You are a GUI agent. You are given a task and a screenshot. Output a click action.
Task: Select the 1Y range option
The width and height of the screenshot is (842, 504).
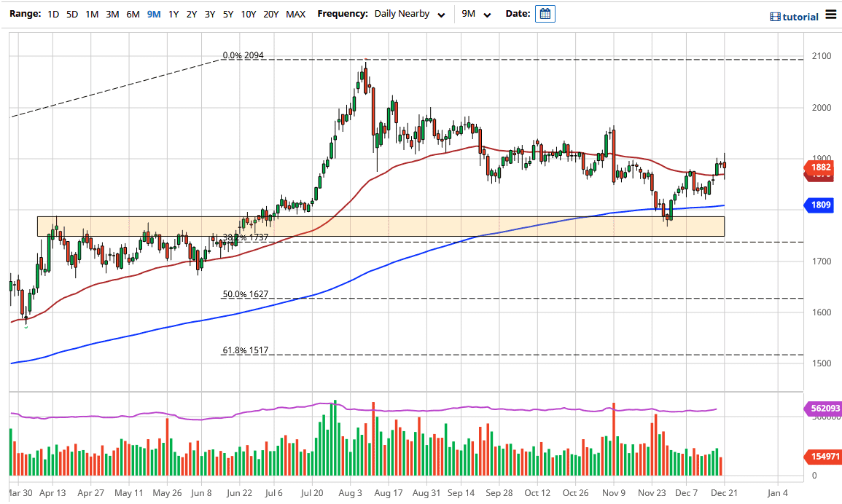coord(173,14)
